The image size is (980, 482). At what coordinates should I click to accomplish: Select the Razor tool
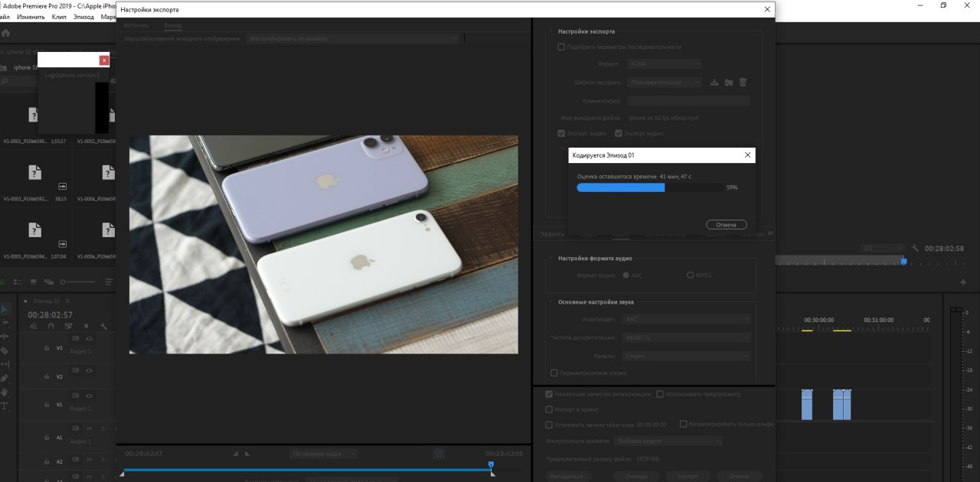(5, 350)
